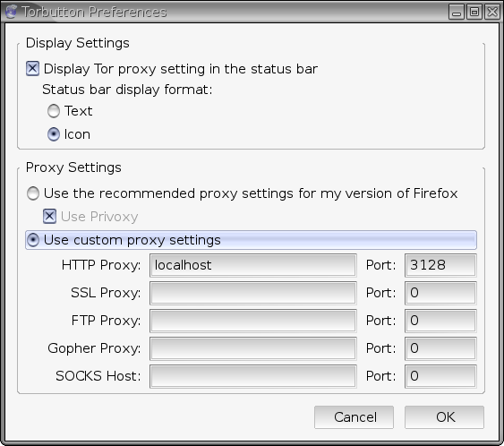Image resolution: width=504 pixels, height=446 pixels.
Task: Click the 'HTTP Proxy:' label
Action: (x=101, y=265)
